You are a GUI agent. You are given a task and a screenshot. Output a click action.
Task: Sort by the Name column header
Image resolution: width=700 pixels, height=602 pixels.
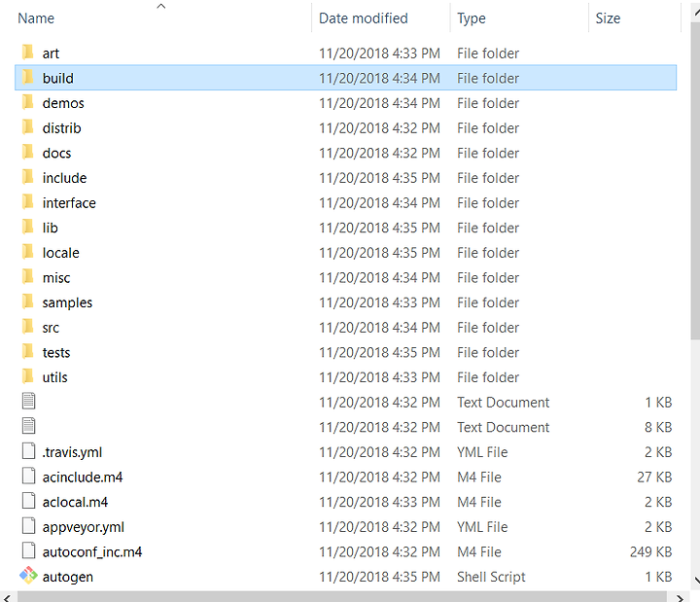tap(36, 18)
